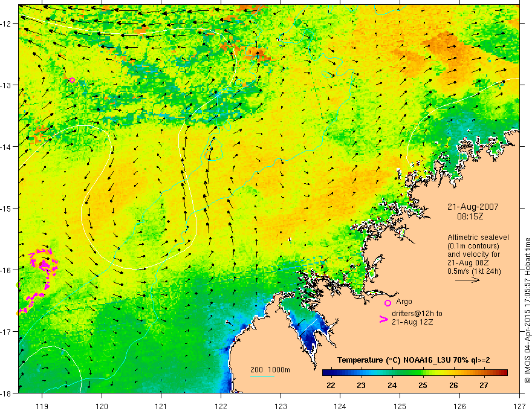
Task: Click the latitude axis label -17
Action: [6, 331]
